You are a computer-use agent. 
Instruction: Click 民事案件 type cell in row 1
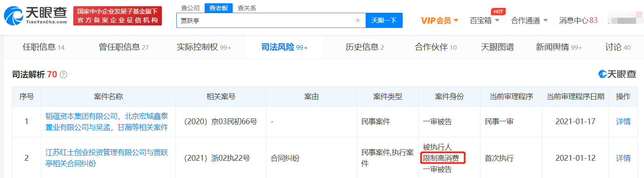point(376,122)
